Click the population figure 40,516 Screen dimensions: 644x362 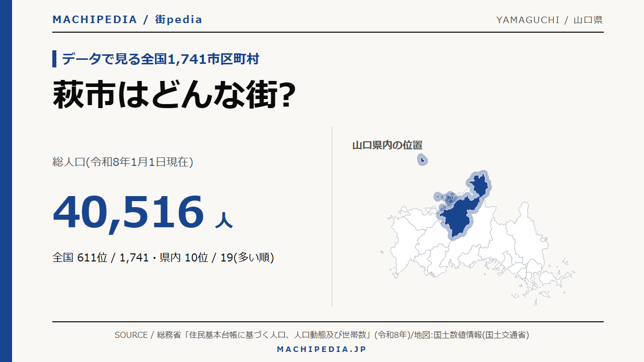[x=128, y=213]
